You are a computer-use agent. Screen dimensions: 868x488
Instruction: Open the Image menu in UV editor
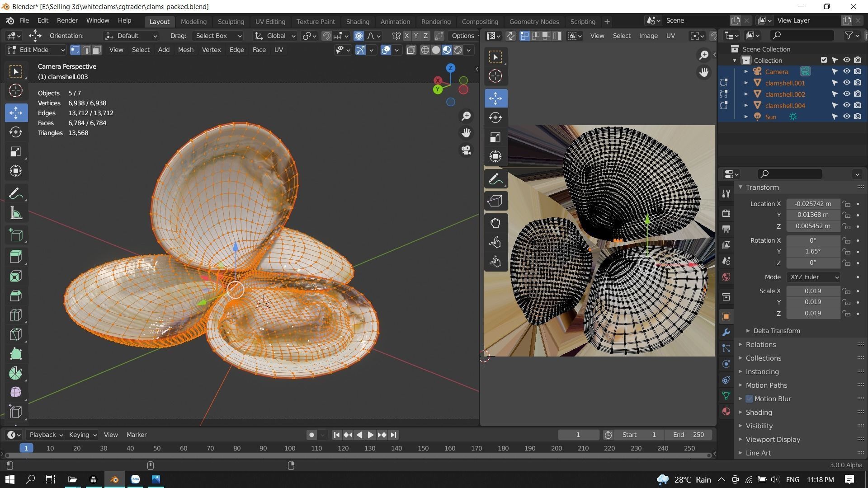pos(648,36)
